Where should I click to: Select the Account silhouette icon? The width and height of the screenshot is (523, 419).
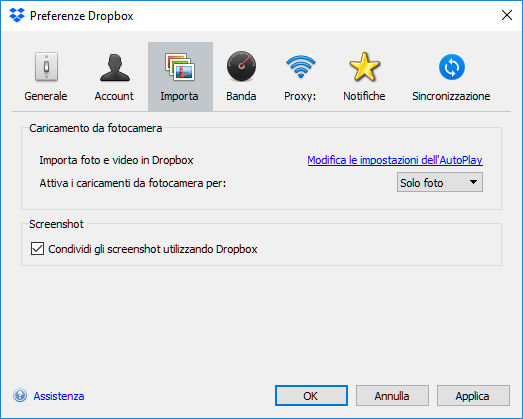[x=114, y=67]
